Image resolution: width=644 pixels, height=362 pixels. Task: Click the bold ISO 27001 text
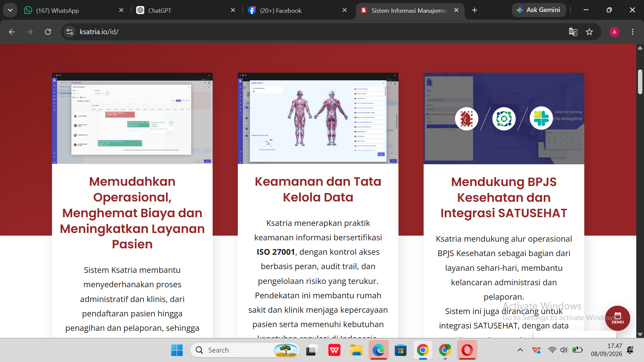(x=276, y=252)
